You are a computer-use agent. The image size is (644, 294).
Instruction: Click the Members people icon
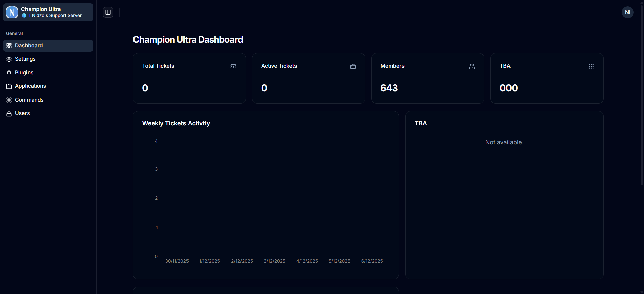tap(472, 66)
